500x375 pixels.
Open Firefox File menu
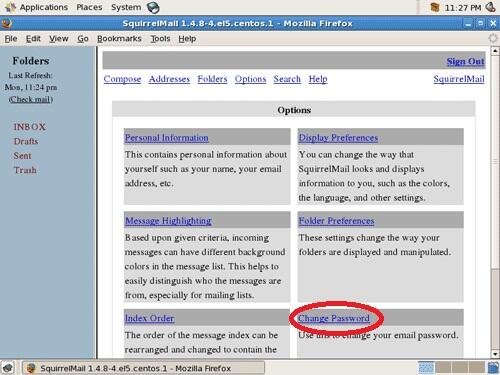(x=11, y=39)
